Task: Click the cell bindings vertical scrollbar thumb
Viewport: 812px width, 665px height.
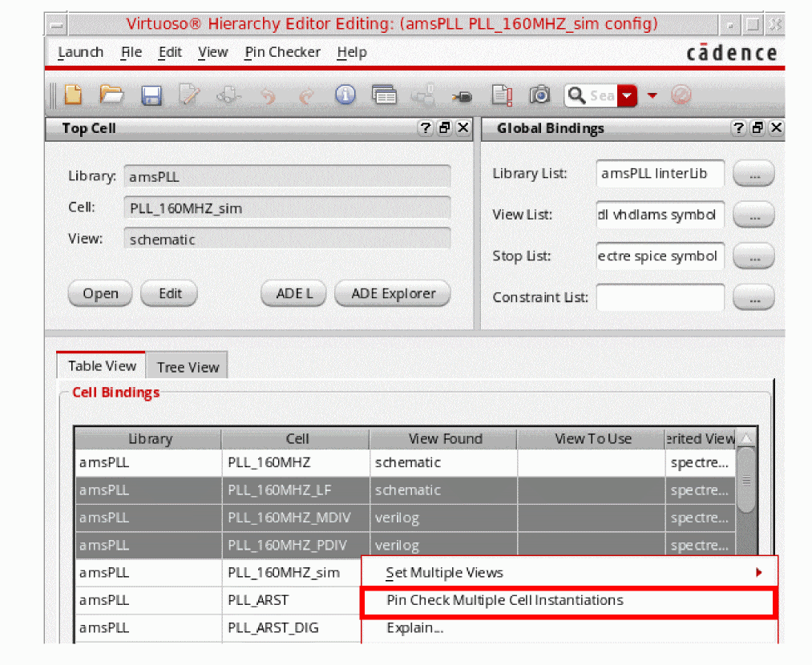Action: coord(746,480)
